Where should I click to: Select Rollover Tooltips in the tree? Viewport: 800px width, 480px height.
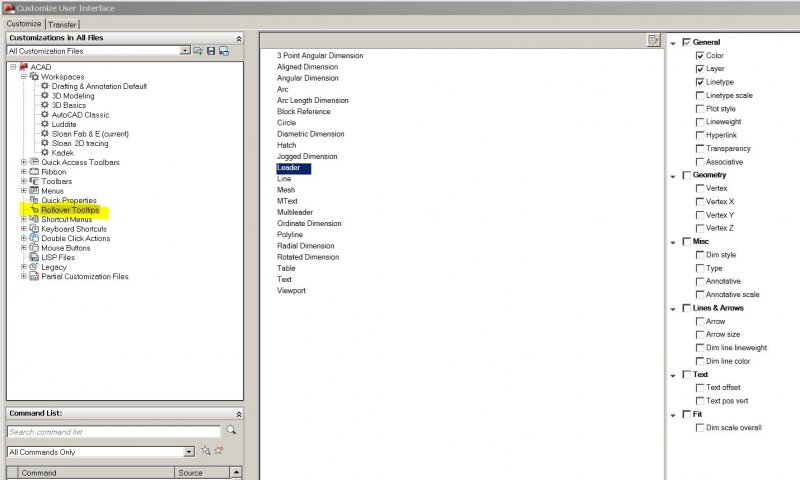(70, 210)
